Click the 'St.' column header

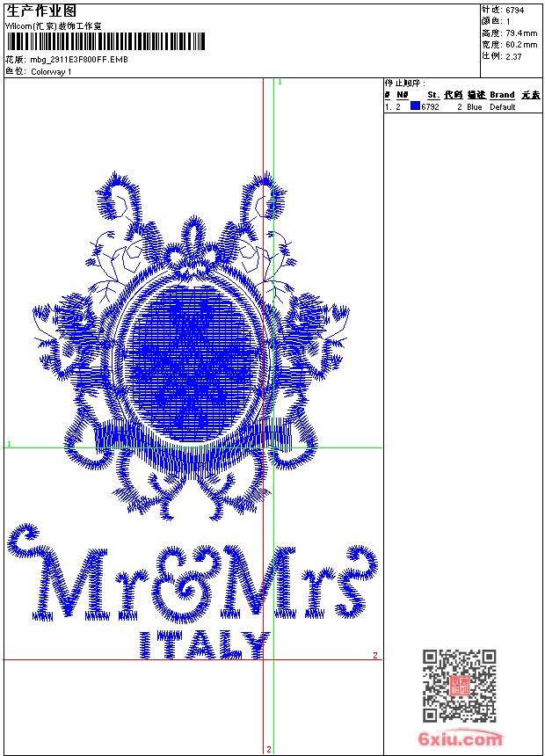click(x=433, y=95)
